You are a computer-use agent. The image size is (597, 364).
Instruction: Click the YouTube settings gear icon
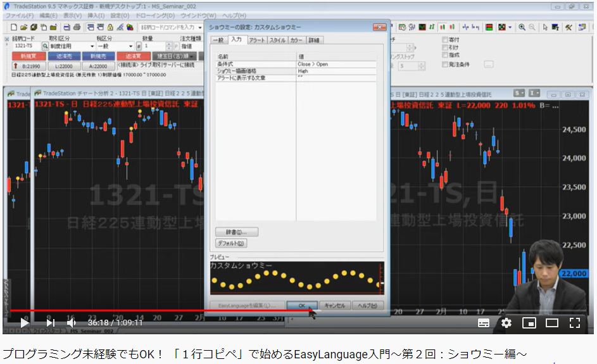[506, 323]
